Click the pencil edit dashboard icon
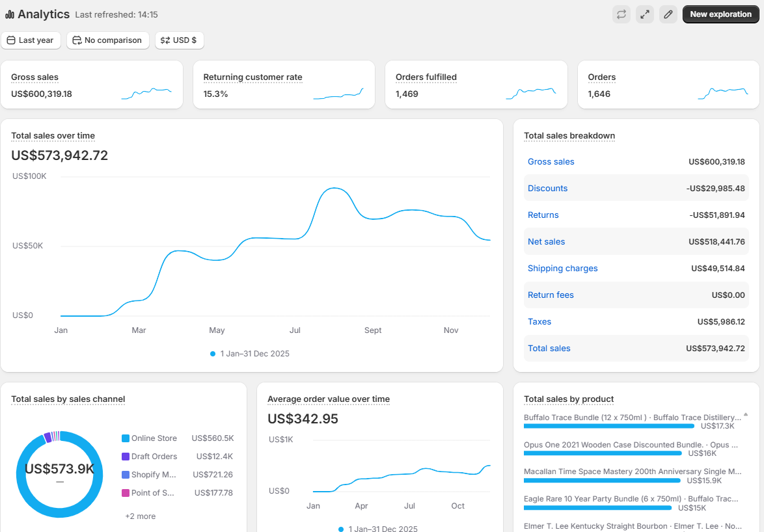 tap(668, 14)
